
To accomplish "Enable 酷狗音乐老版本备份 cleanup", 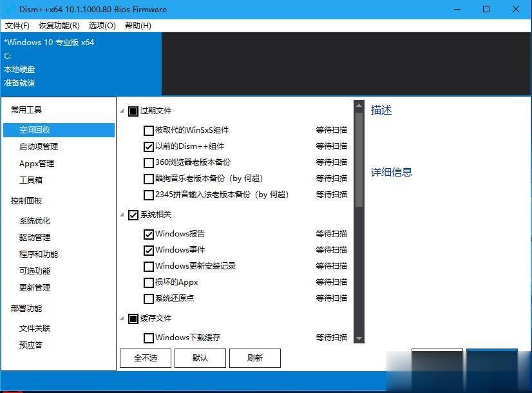I will (x=149, y=178).
